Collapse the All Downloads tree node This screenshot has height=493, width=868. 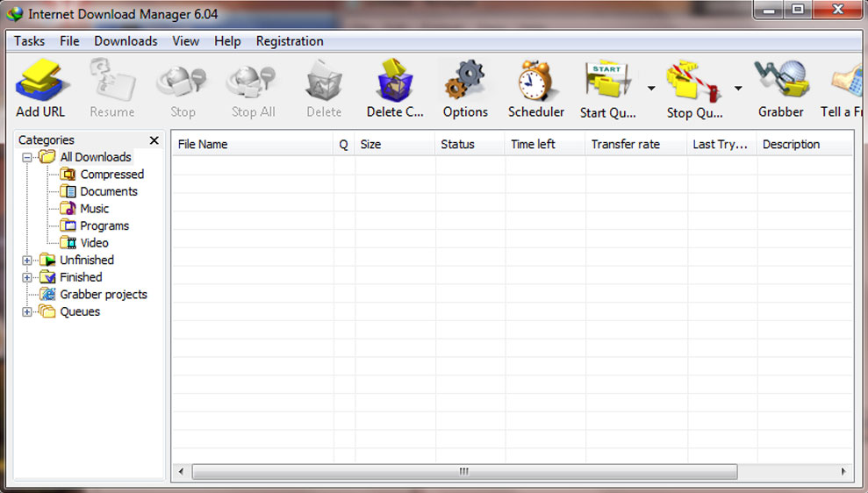pyautogui.click(x=26, y=158)
